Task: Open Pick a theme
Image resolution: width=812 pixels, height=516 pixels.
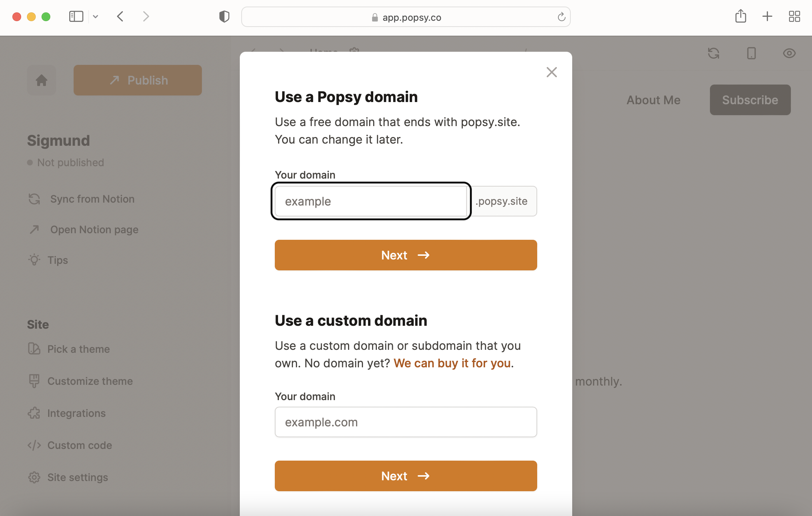Action: (x=78, y=349)
